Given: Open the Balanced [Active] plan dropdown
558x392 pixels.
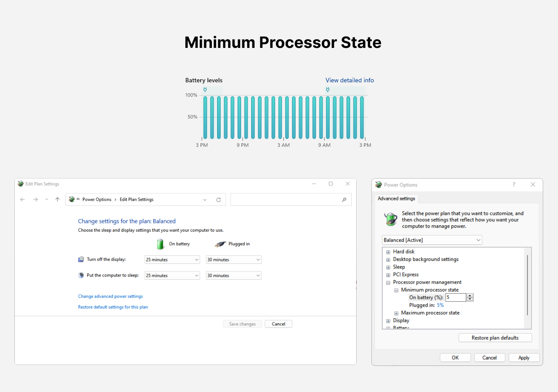Looking at the screenshot, I should pos(432,240).
